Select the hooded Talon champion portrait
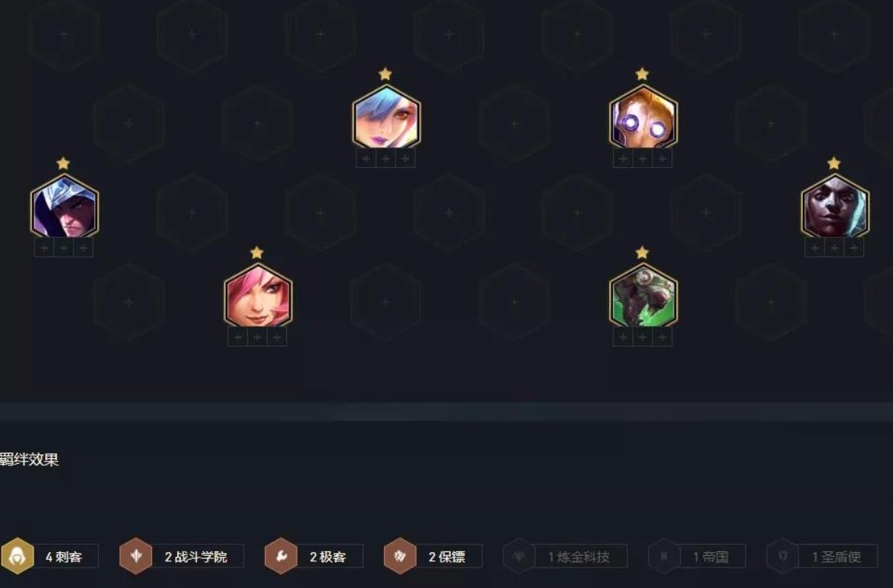This screenshot has height=588, width=893. click(64, 206)
